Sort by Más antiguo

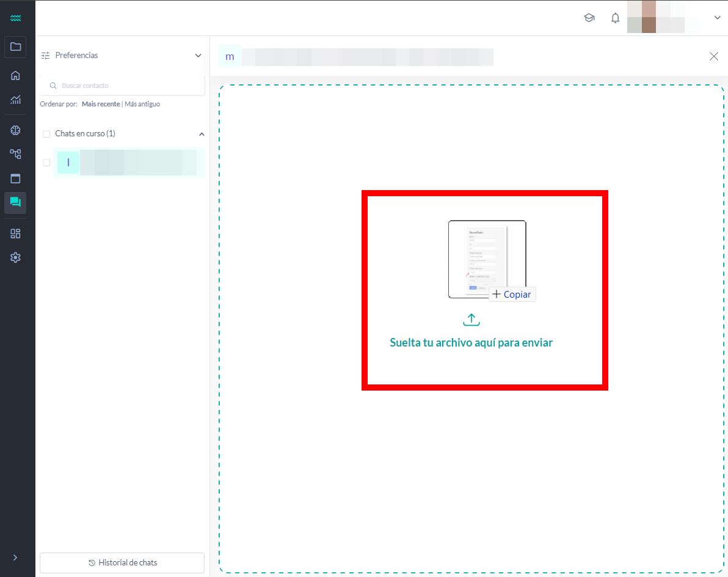[x=142, y=105]
